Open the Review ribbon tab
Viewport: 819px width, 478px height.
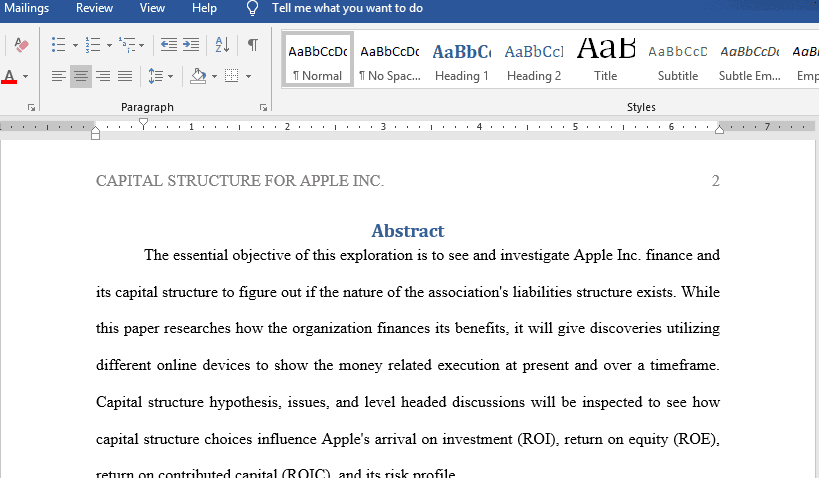[x=94, y=8]
